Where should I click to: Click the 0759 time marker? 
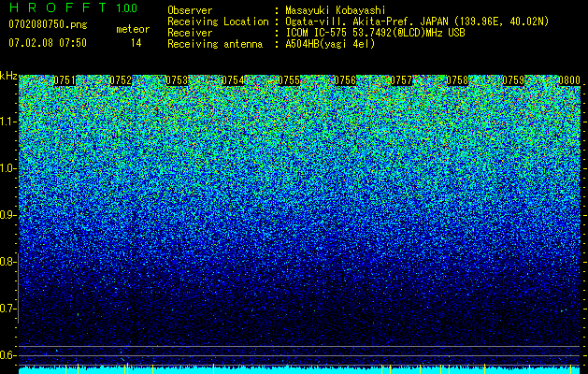513,80
